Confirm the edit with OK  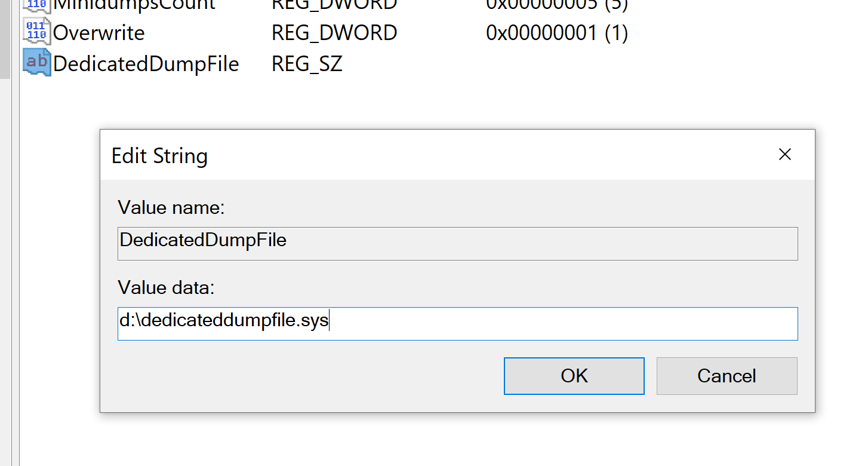[x=574, y=376]
